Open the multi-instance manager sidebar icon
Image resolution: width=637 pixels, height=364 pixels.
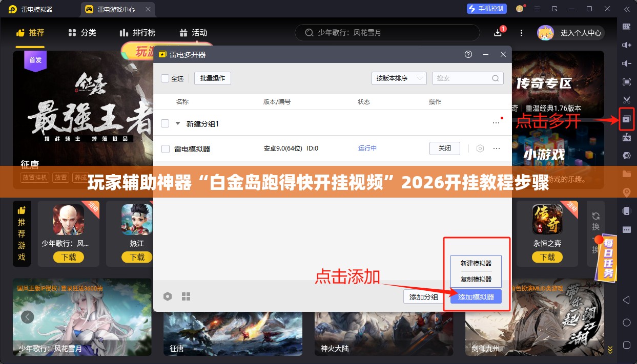coord(626,119)
